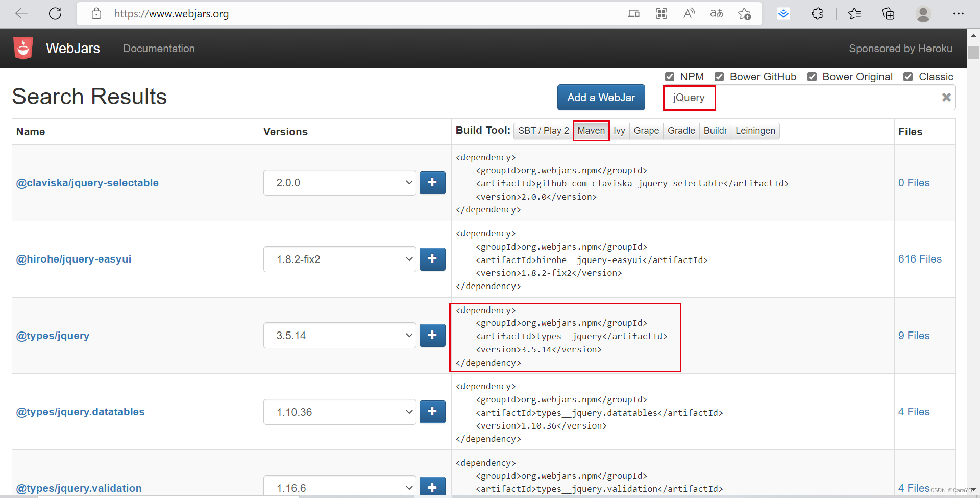Select Ivy build tool
The width and height of the screenshot is (980, 498).
[x=619, y=131]
